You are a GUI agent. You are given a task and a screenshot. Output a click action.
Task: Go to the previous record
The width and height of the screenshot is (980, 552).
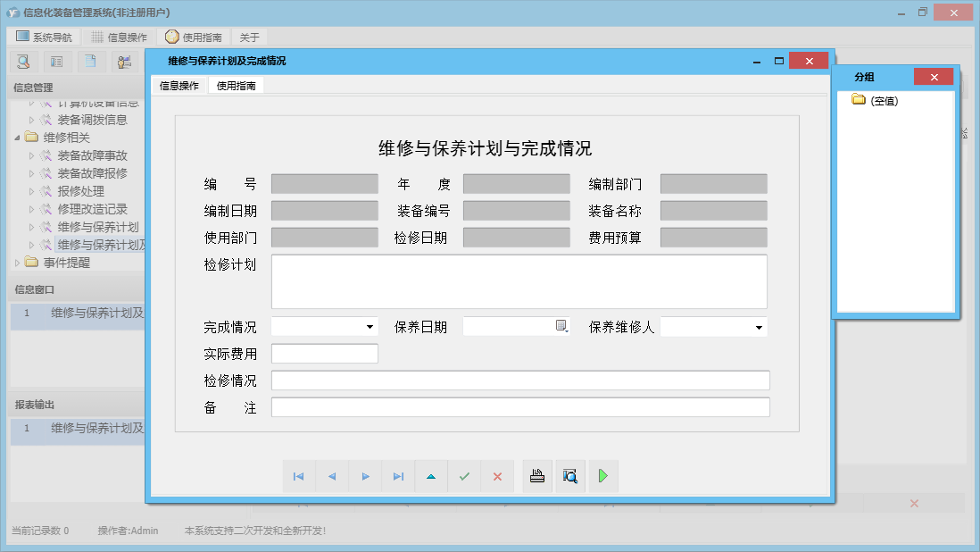point(332,477)
